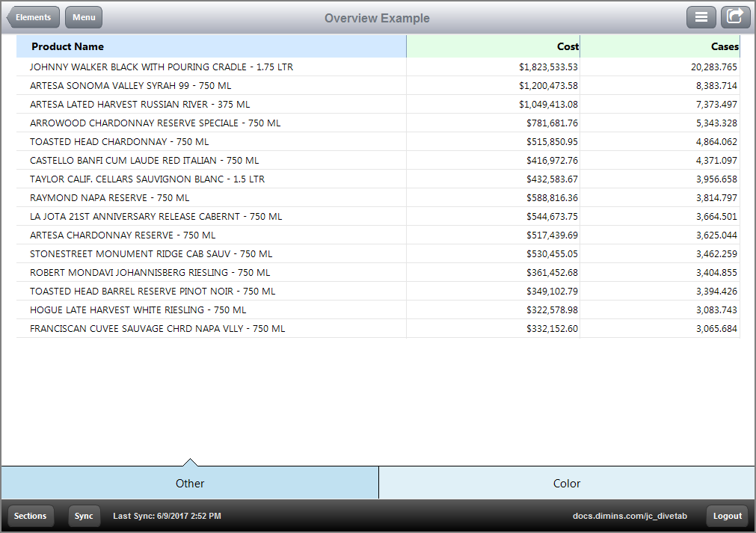
Task: Click the Menu button next to Elements
Action: (83, 16)
